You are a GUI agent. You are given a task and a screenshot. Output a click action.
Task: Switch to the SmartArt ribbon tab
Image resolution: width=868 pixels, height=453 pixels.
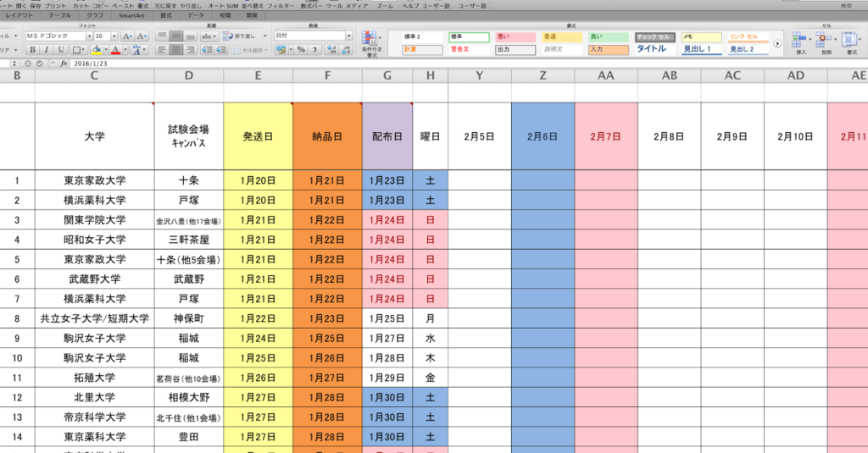click(131, 15)
